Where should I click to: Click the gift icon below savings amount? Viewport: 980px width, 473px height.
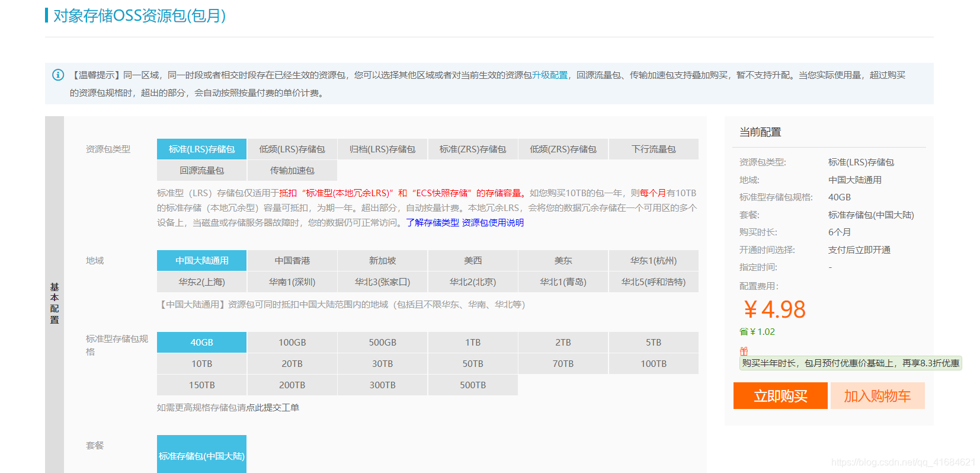pos(744,351)
